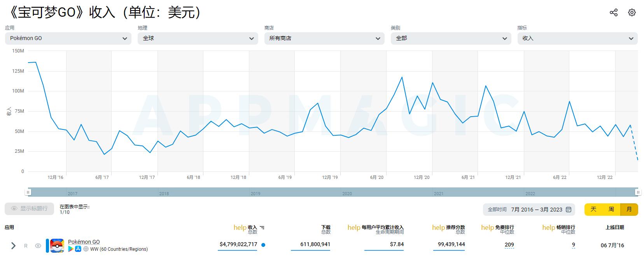Open the 商店 dropdown showing 所有商店

click(x=324, y=38)
